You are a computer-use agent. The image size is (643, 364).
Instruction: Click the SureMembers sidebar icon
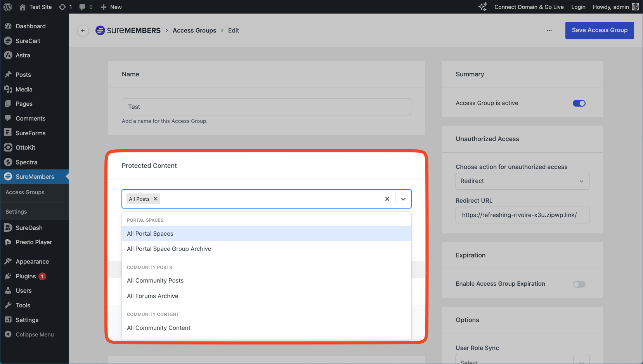click(8, 176)
